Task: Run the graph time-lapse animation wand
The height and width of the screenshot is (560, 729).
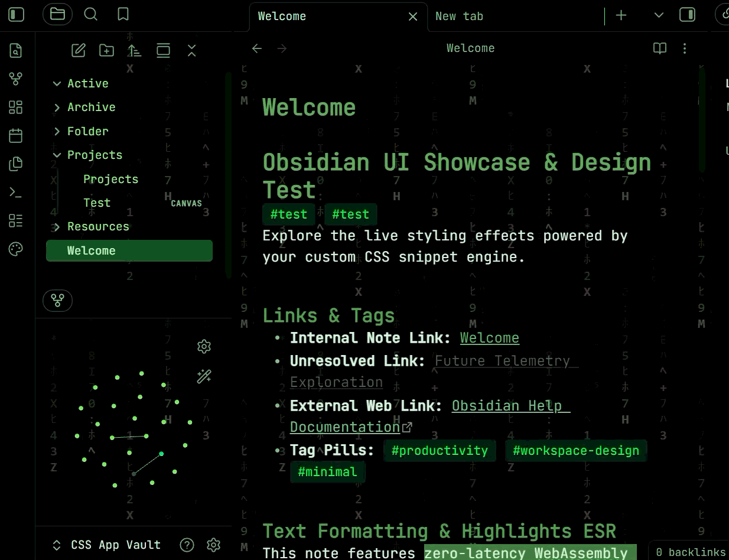Action: [x=204, y=376]
